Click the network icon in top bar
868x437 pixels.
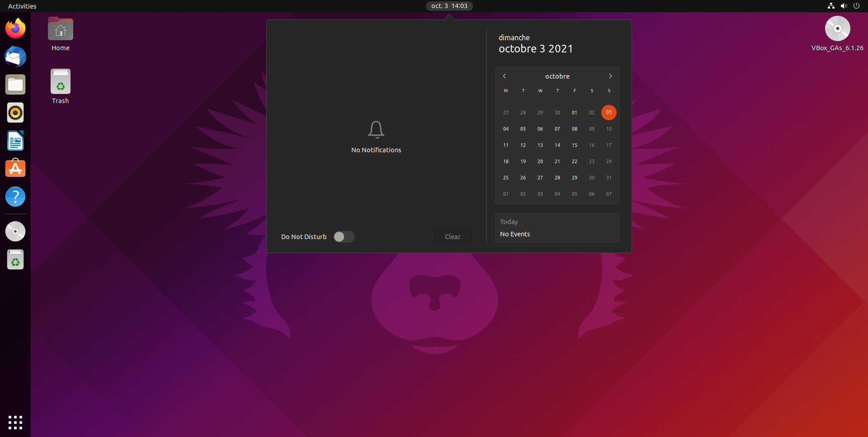click(831, 6)
